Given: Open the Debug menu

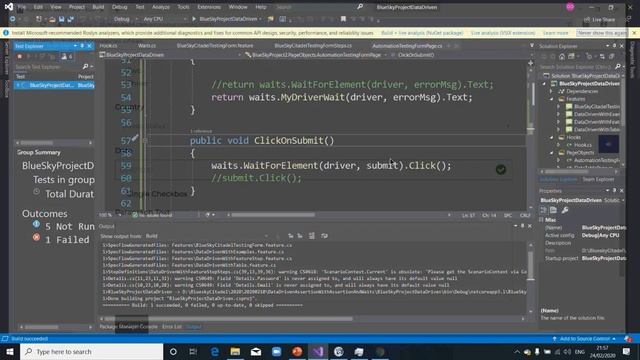Looking at the screenshot, I should [x=119, y=7].
